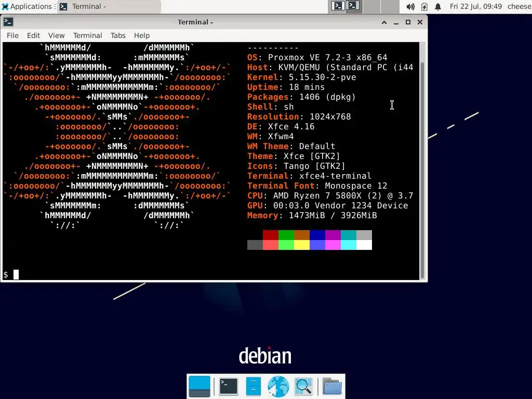
Task: Open the home folder icon in dock
Action: pos(332,387)
